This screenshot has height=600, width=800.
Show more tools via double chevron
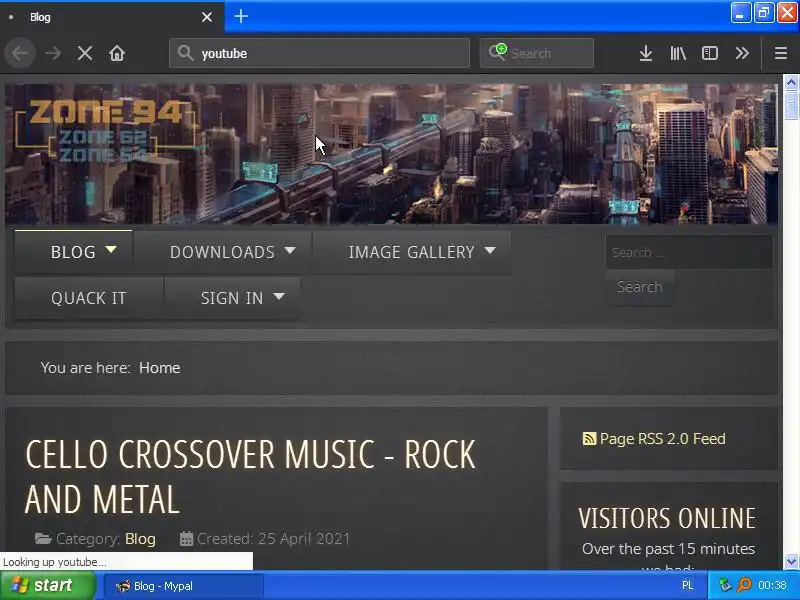coord(742,53)
